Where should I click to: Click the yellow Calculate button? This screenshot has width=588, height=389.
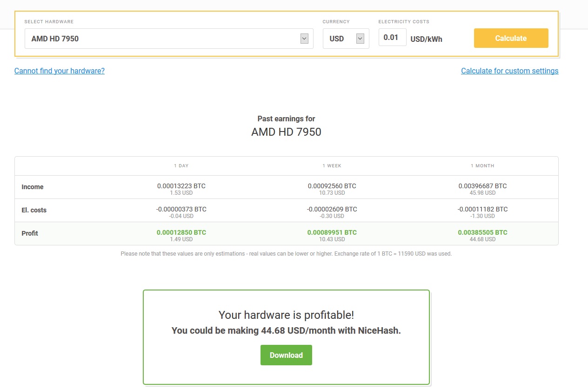coord(511,38)
